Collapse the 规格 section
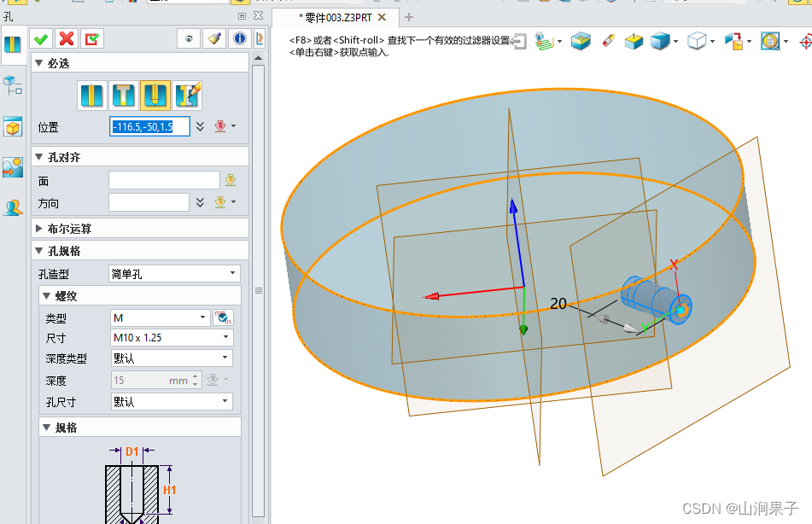Viewport: 812px width, 524px height. click(x=47, y=428)
